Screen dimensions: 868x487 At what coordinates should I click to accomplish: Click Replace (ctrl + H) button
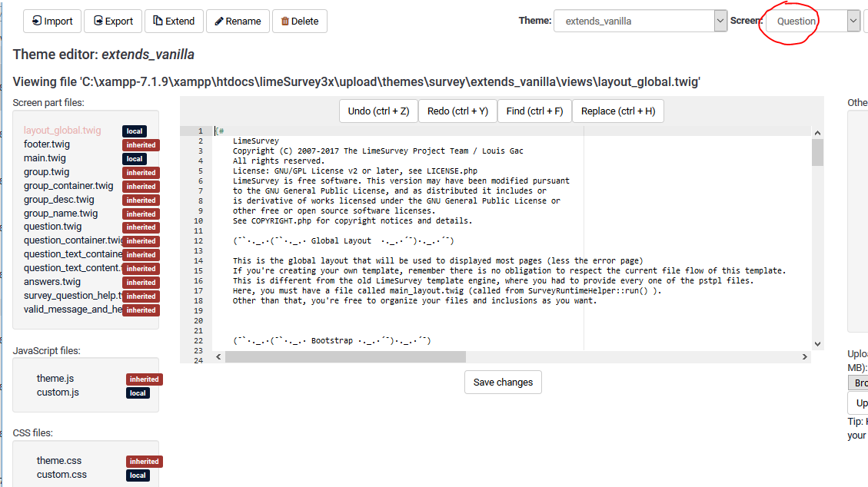(x=618, y=111)
